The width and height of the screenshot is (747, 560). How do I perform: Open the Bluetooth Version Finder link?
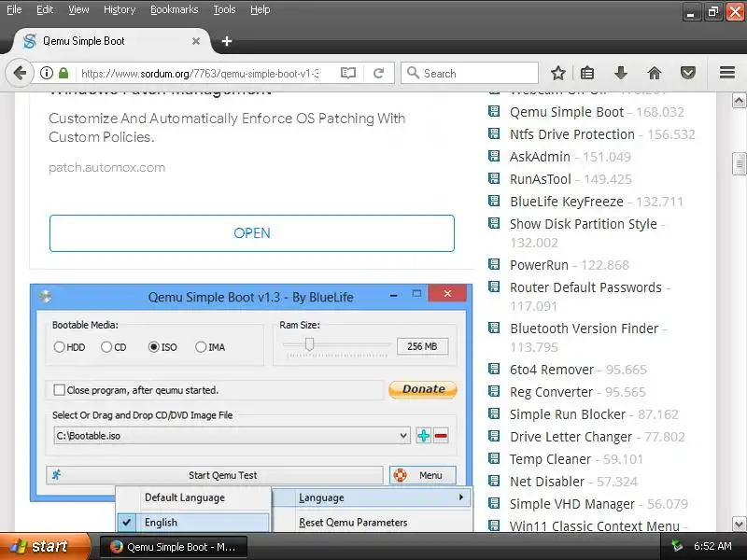[x=584, y=329]
